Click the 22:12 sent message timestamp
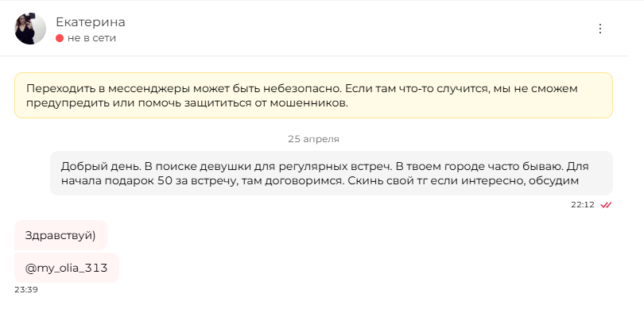 (583, 205)
